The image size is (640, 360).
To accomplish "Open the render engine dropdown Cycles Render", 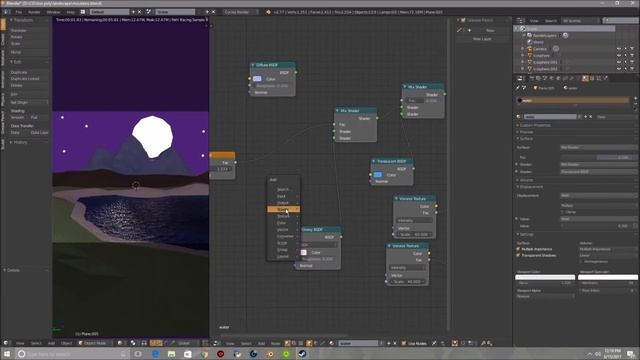I will click(240, 12).
